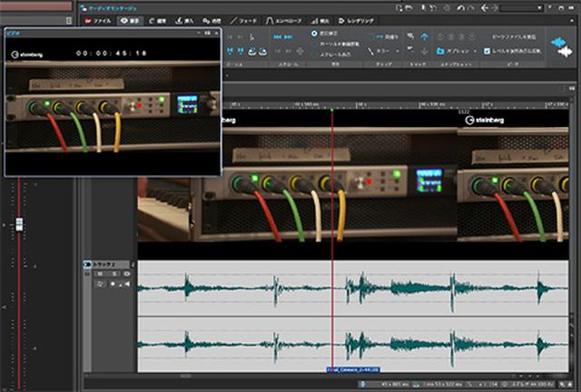Click the timecode display in video window
This screenshot has width=581, height=392.
tap(111, 54)
